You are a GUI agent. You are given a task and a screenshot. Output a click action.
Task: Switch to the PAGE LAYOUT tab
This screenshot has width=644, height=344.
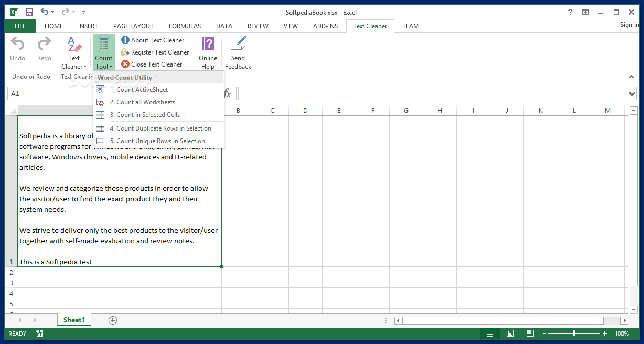click(x=133, y=26)
